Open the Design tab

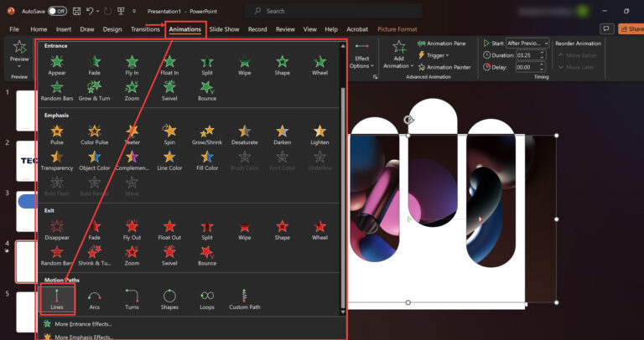pos(112,29)
